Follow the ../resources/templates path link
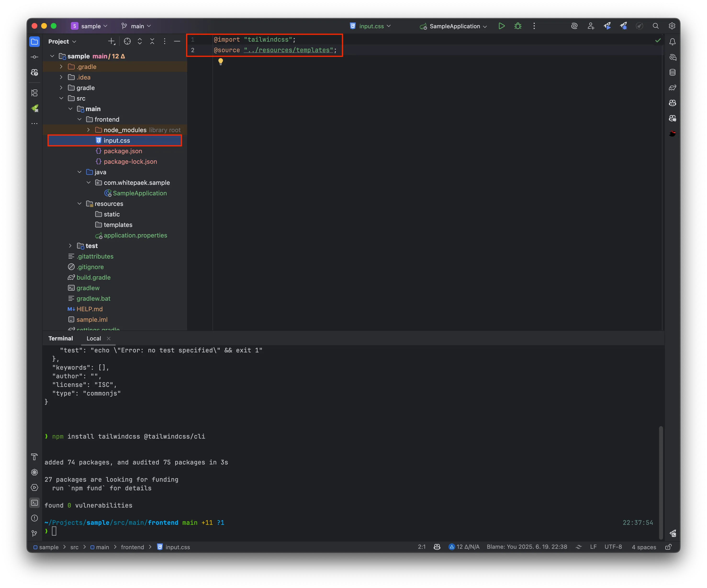 (x=289, y=50)
